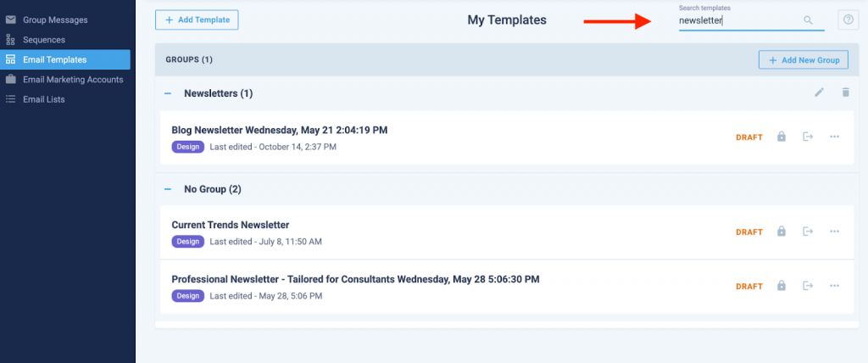Click the Add Template button

(x=197, y=20)
